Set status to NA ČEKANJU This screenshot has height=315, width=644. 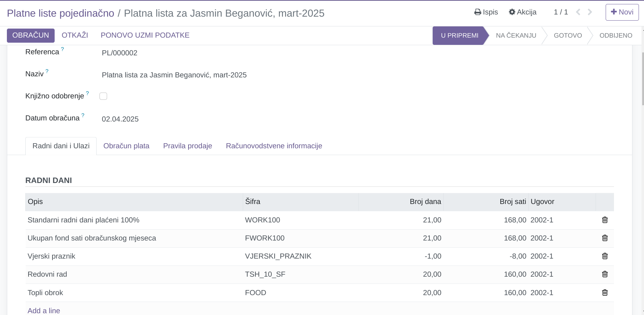click(516, 35)
